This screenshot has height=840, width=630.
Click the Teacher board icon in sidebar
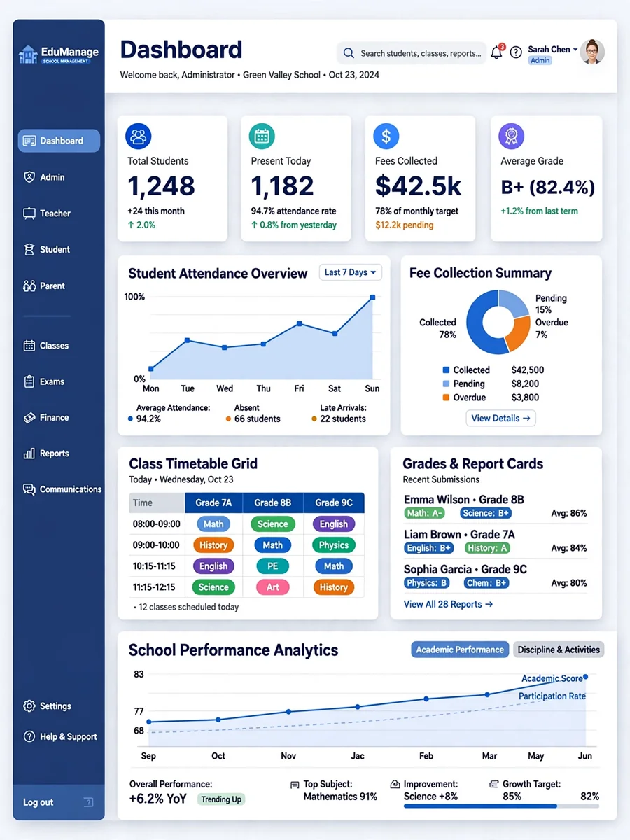click(29, 213)
